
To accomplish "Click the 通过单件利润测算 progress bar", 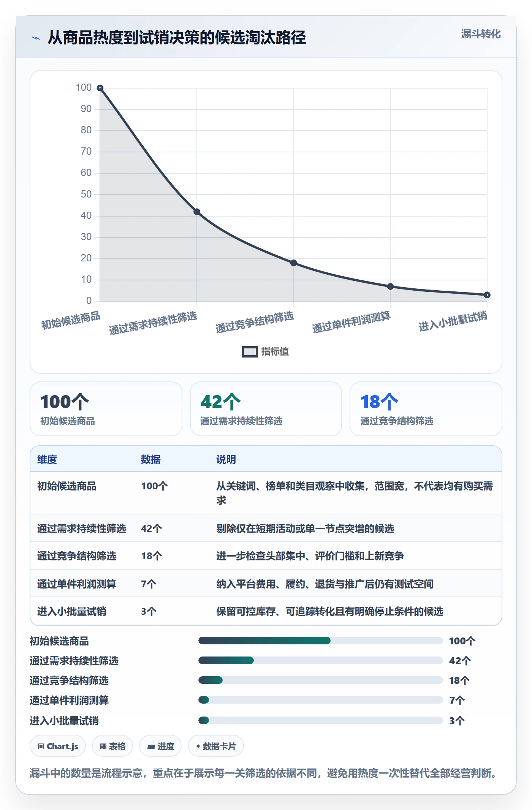I will (320, 700).
